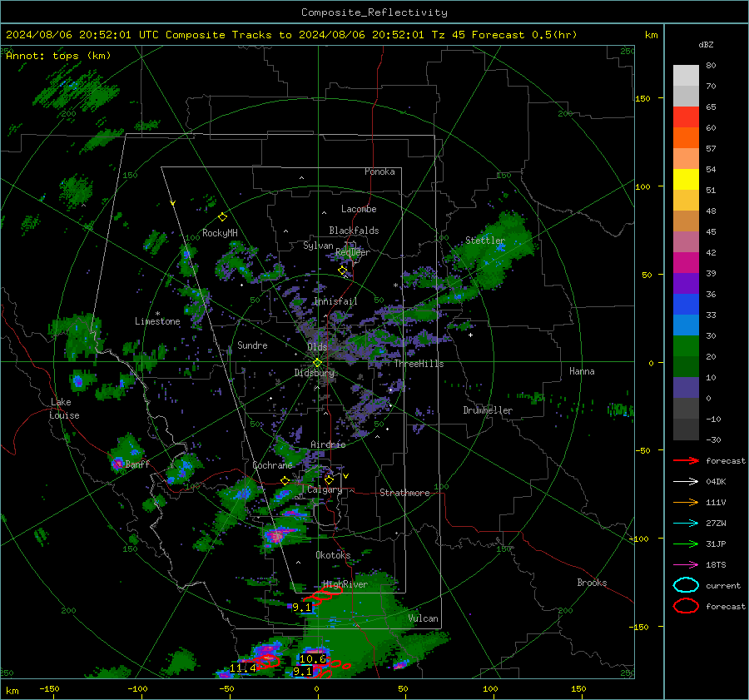The width and height of the screenshot is (749, 700).
Task: Click the HighRiver town label
Action: coord(345,584)
